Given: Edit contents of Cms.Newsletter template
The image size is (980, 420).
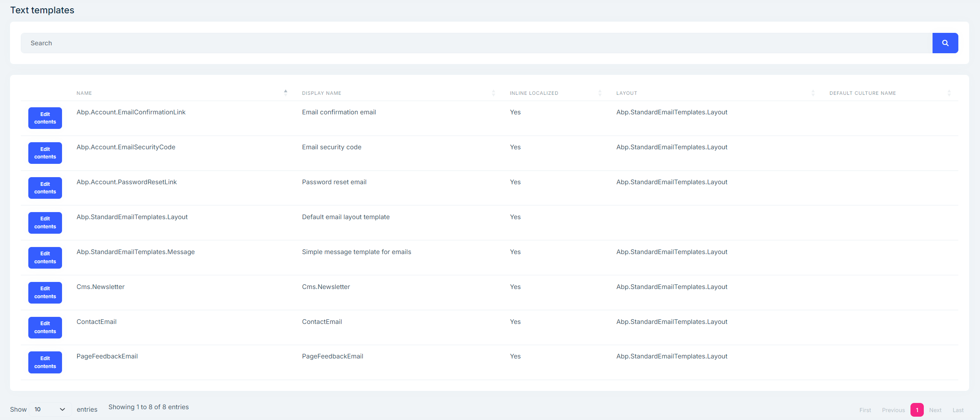Looking at the screenshot, I should coord(45,293).
